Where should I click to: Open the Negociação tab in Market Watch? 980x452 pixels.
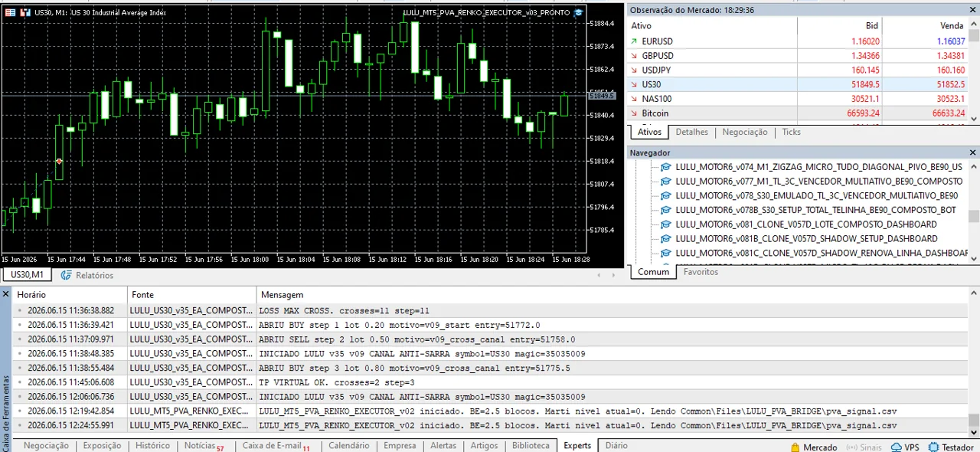pos(745,132)
